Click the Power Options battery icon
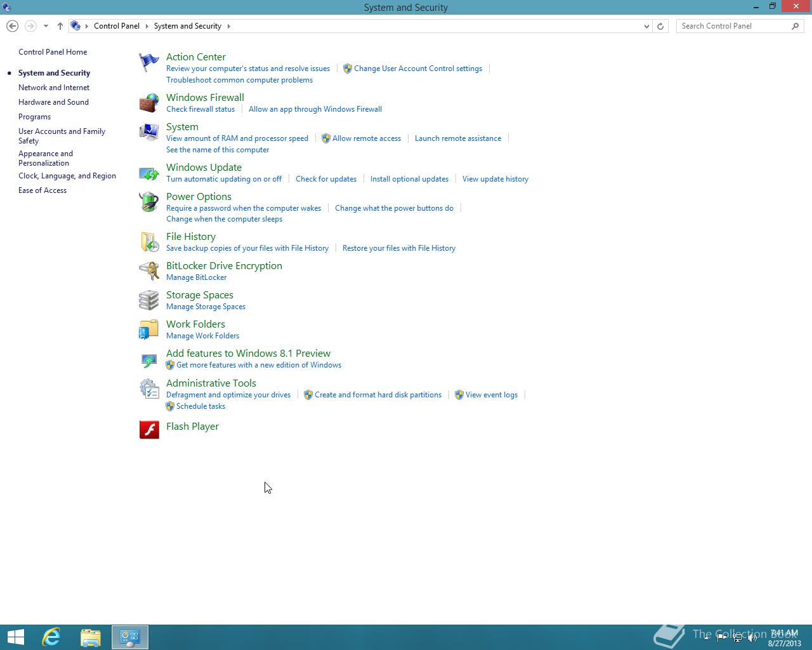The width and height of the screenshot is (812, 650). [x=149, y=202]
